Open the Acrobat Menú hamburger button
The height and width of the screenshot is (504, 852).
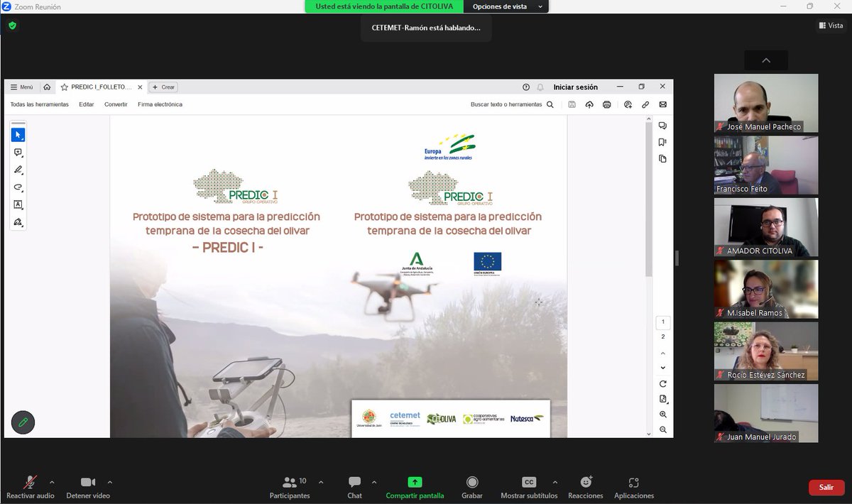21,87
